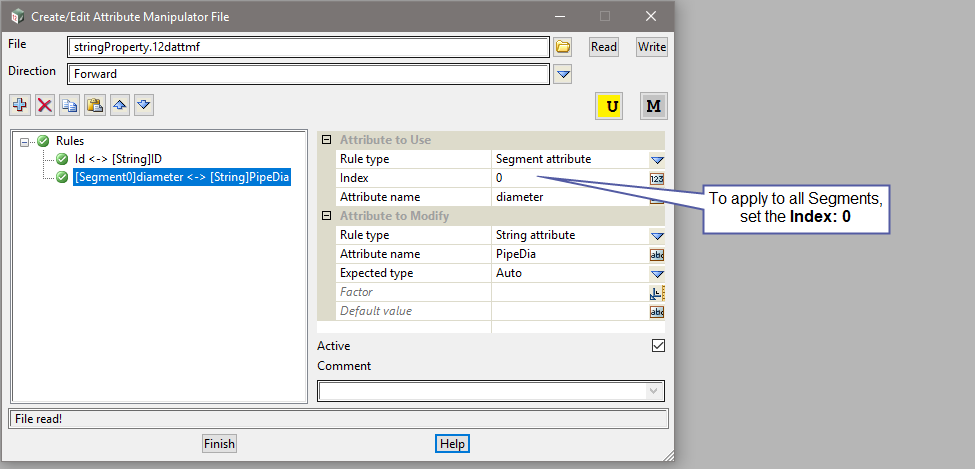Click the paste rule icon
The image size is (975, 469).
point(95,105)
